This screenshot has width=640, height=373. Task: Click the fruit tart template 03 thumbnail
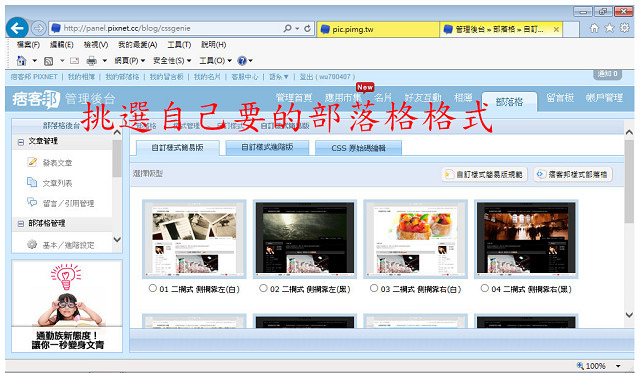(415, 239)
